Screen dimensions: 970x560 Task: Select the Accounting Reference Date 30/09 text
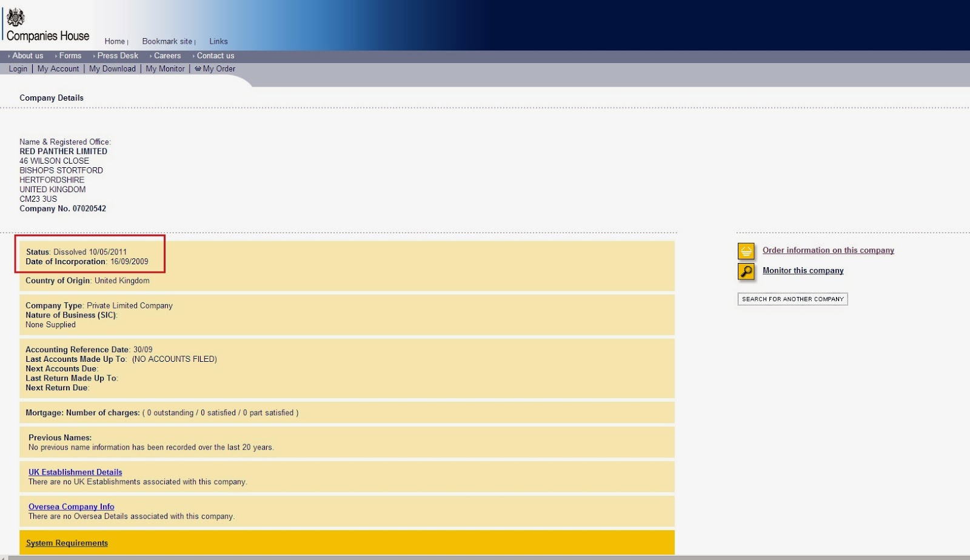pyautogui.click(x=89, y=350)
